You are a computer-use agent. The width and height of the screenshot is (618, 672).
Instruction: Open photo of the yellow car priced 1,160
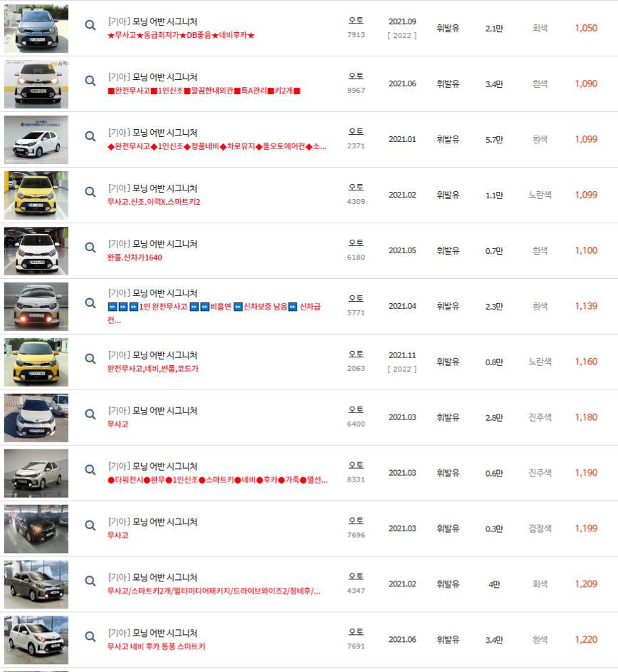click(36, 362)
